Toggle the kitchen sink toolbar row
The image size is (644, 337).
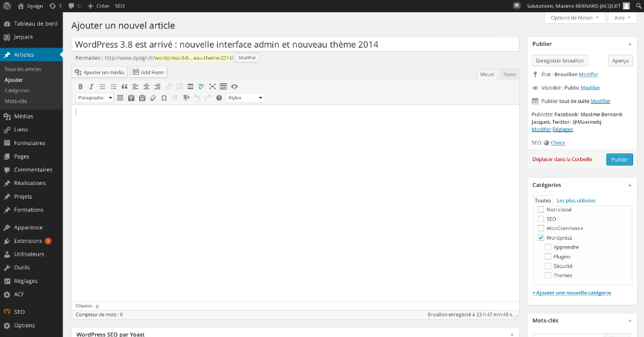pos(223,87)
